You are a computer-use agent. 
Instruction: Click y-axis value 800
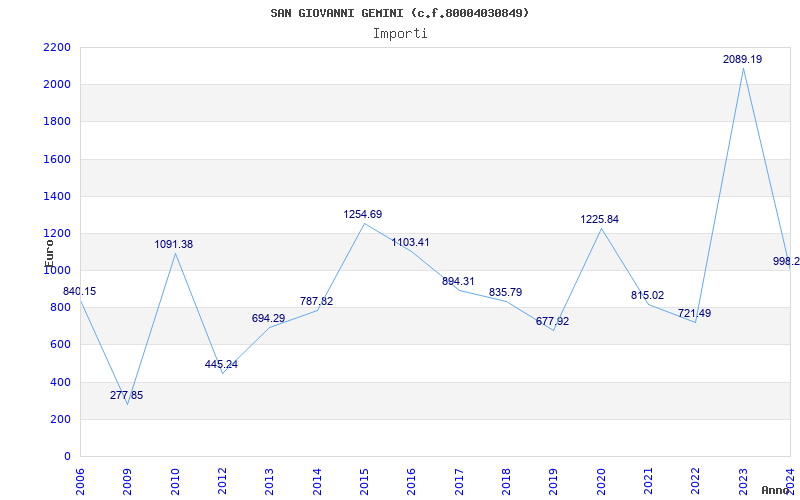coord(60,308)
